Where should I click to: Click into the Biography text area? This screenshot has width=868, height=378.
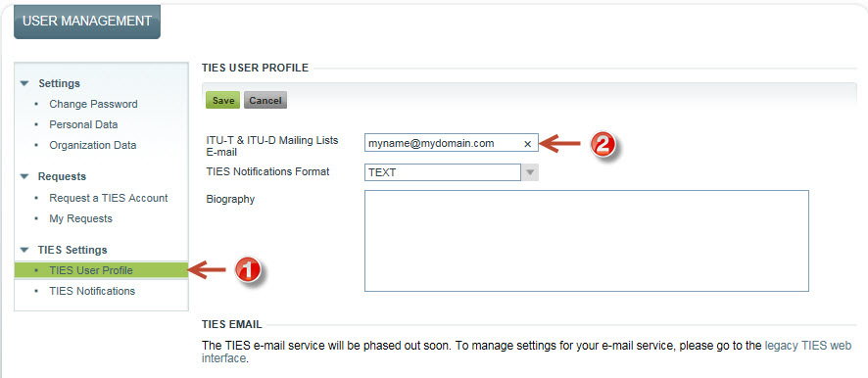pyautogui.click(x=587, y=241)
